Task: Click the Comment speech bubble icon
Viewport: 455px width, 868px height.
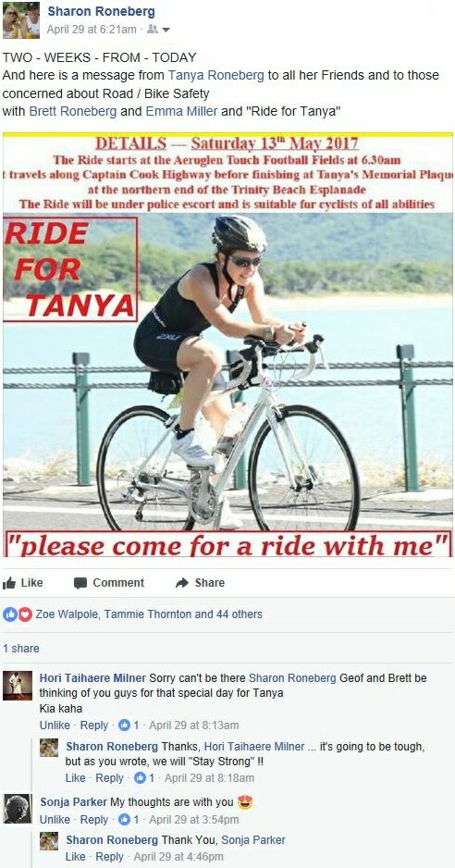Action: click(x=80, y=583)
